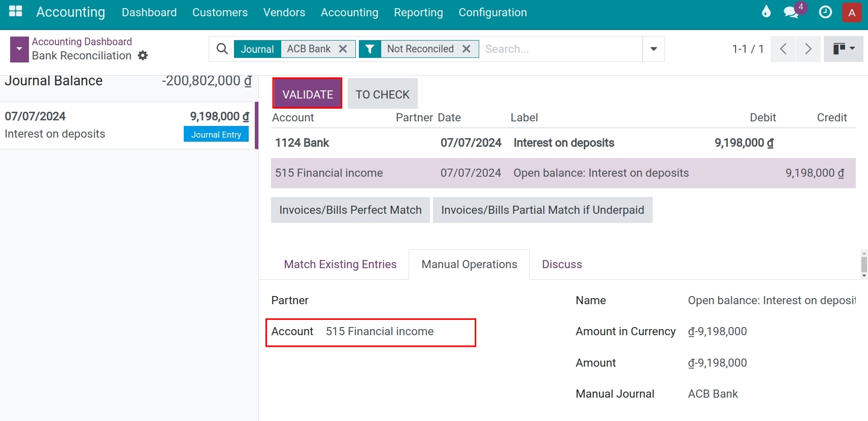Open the Configuration menu
The image size is (868, 421).
pos(492,12)
